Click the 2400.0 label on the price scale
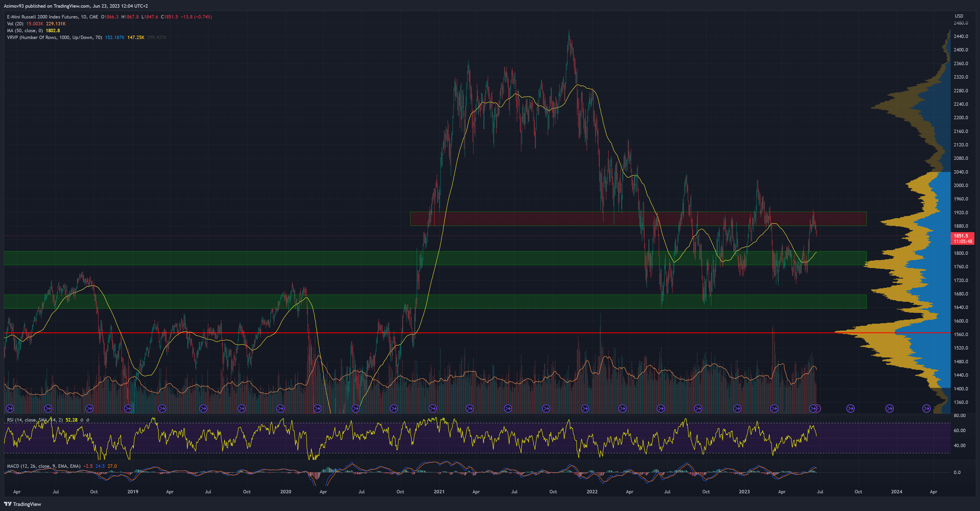 [x=960, y=50]
